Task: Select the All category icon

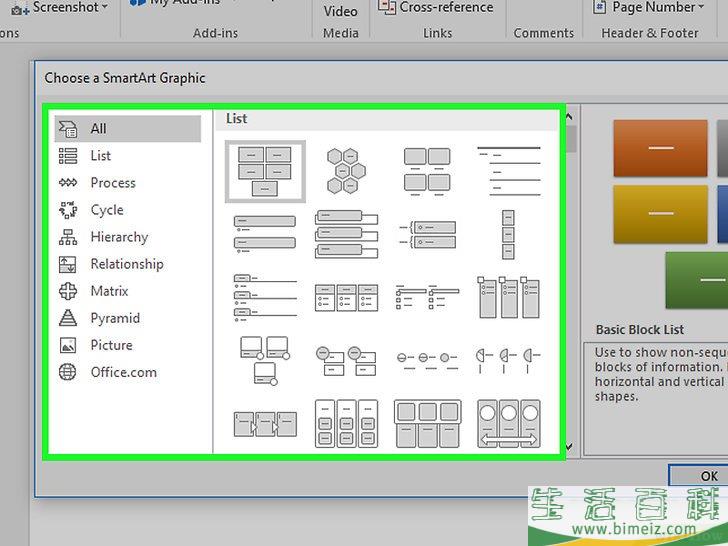Action: tap(68, 129)
